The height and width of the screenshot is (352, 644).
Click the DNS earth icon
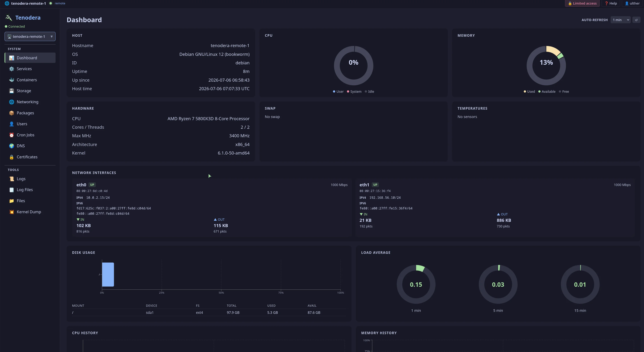11,146
